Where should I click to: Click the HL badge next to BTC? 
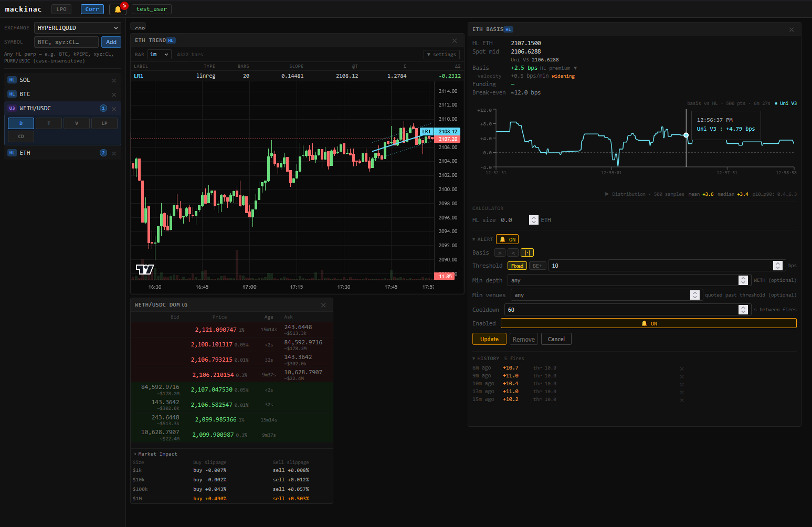point(12,94)
